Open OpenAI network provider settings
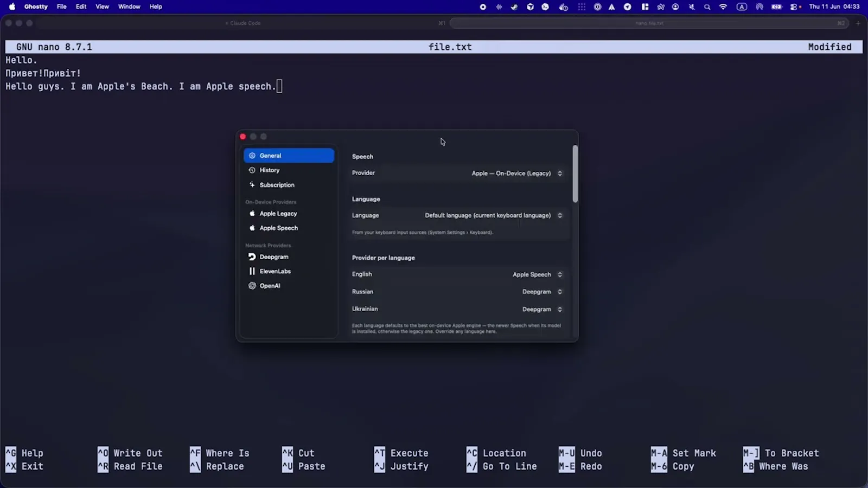Viewport: 868px width, 488px height. point(289,286)
